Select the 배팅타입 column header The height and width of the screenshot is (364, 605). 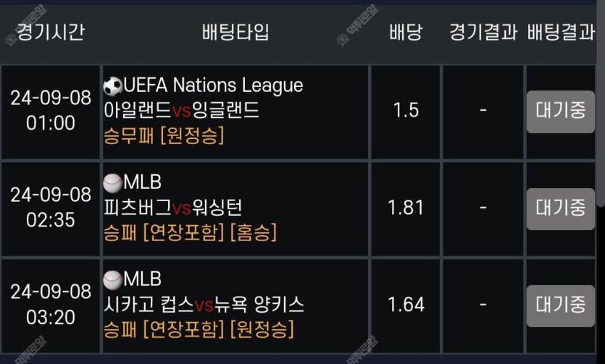pyautogui.click(x=235, y=32)
